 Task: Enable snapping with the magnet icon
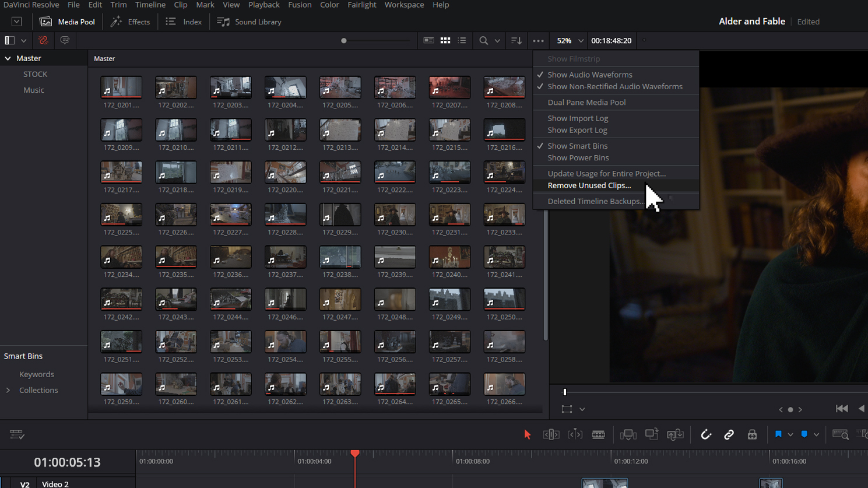click(x=707, y=434)
